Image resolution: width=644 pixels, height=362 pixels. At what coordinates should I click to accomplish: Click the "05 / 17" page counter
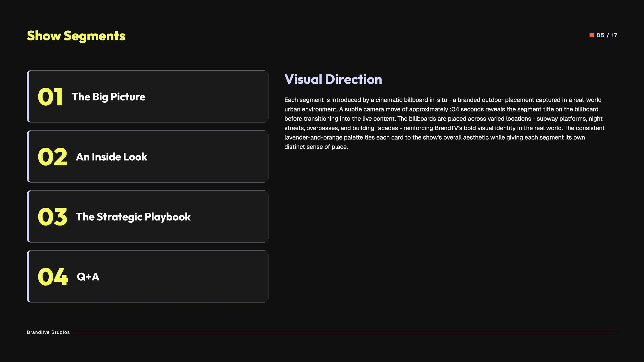607,35
